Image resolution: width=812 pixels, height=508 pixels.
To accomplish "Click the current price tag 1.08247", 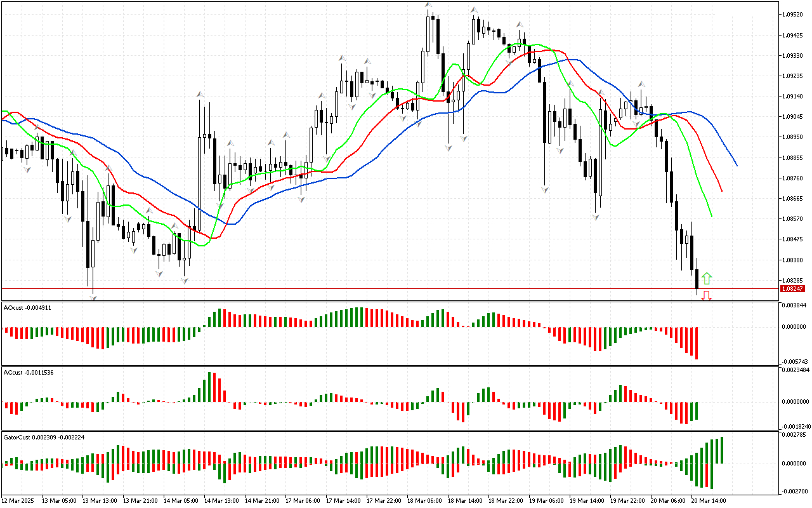I will coord(794,288).
